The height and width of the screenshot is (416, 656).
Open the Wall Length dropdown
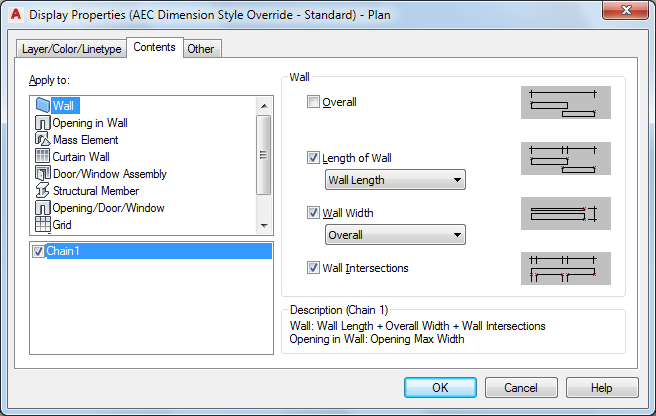pyautogui.click(x=396, y=180)
